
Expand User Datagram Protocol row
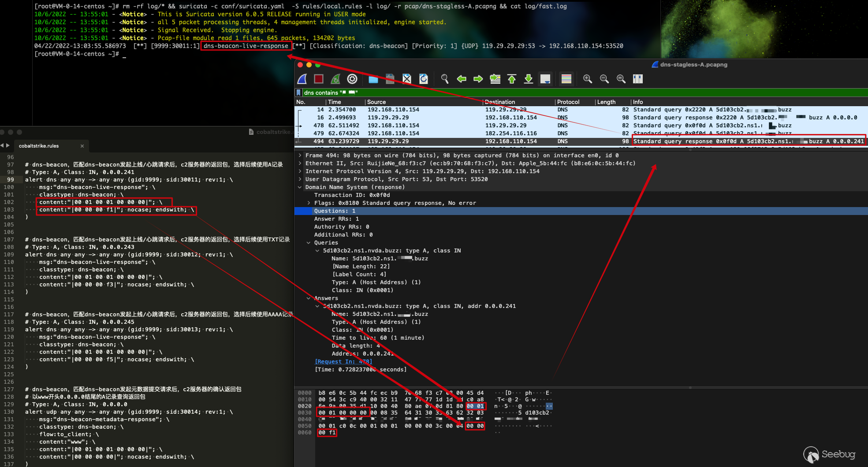pyautogui.click(x=300, y=179)
